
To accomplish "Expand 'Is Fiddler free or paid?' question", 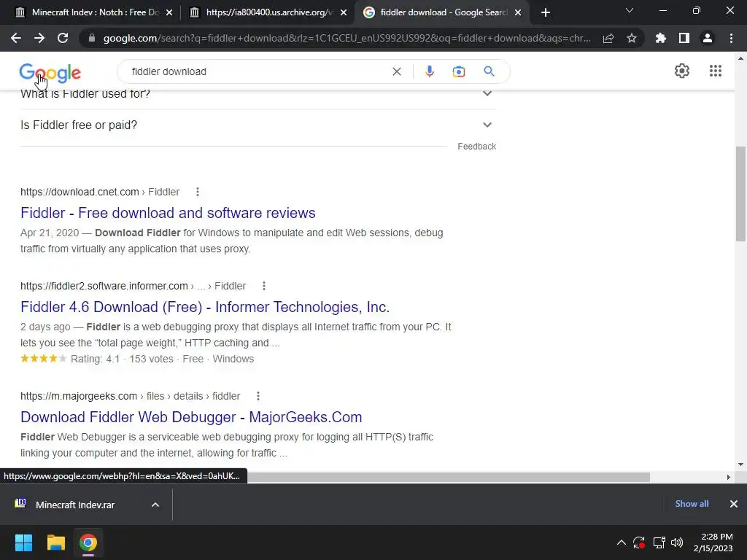I will [487, 125].
